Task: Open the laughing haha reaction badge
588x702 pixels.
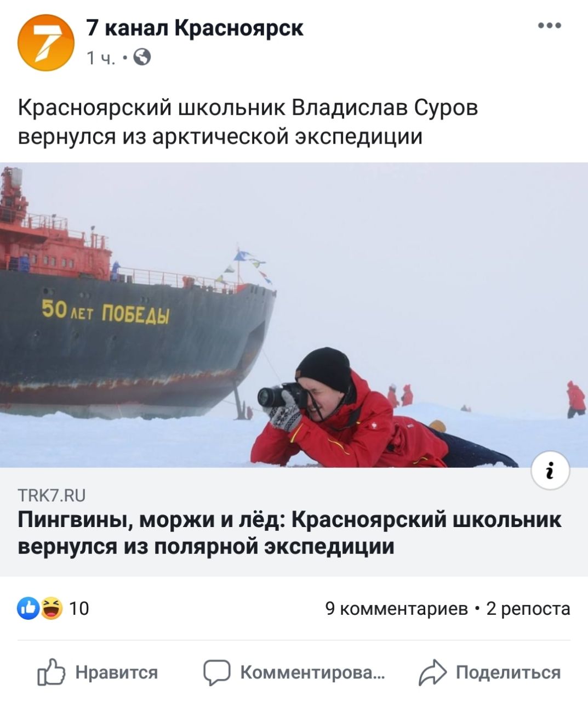Action: coord(51,608)
